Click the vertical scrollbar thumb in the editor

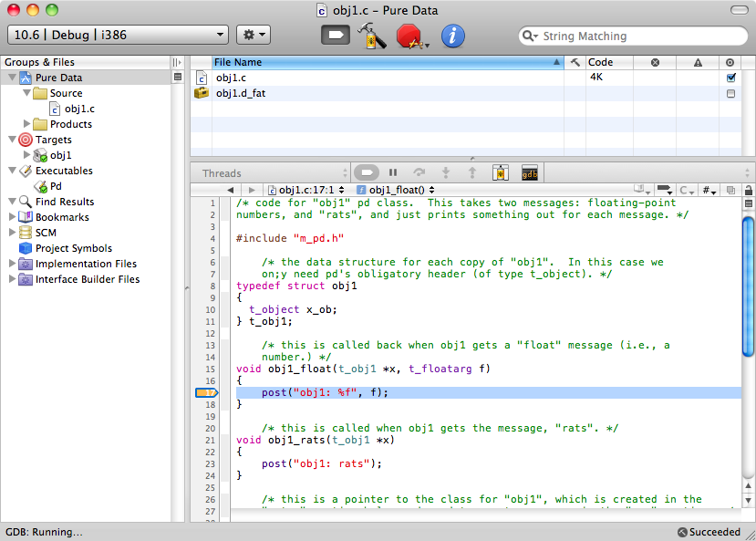click(x=749, y=286)
